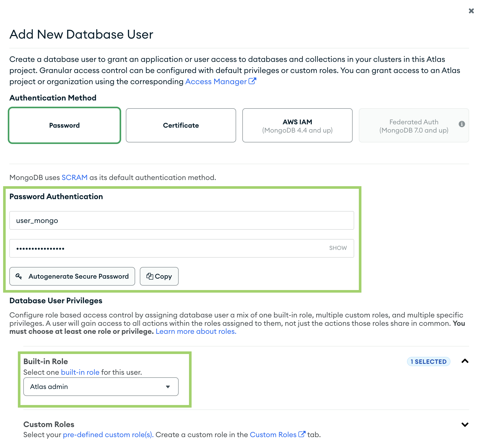Close the Add New Database User dialog
480x448 pixels.
point(471,11)
